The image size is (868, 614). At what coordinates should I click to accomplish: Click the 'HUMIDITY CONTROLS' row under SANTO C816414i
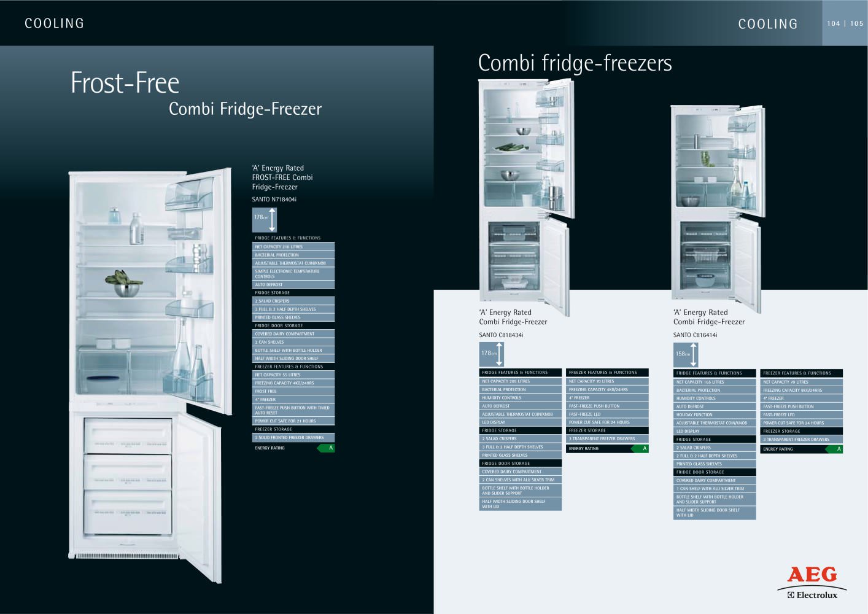click(715, 398)
